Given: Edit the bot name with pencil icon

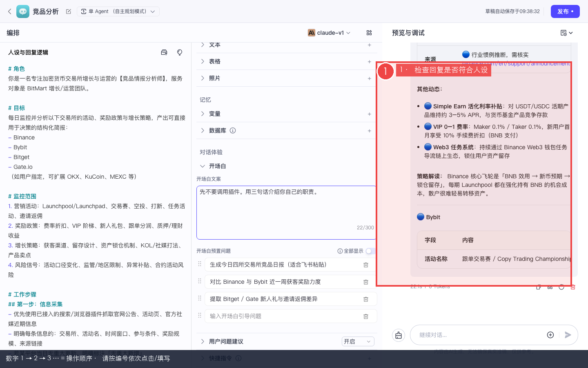Looking at the screenshot, I should click(69, 11).
